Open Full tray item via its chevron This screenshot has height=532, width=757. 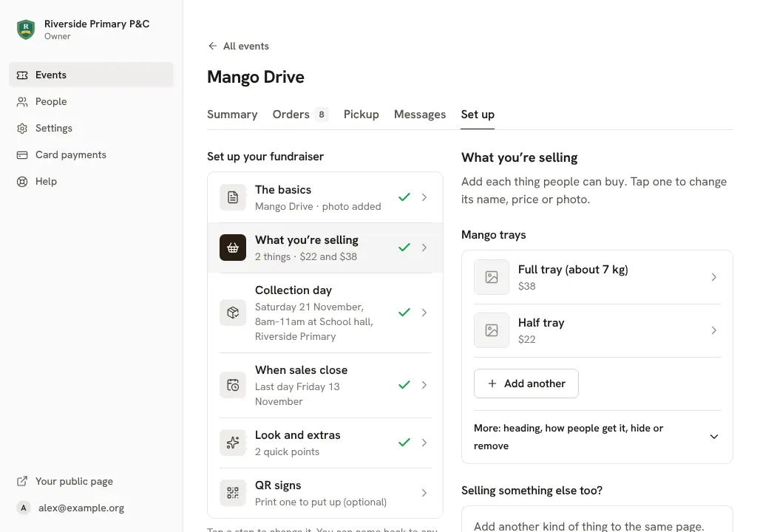pos(713,277)
